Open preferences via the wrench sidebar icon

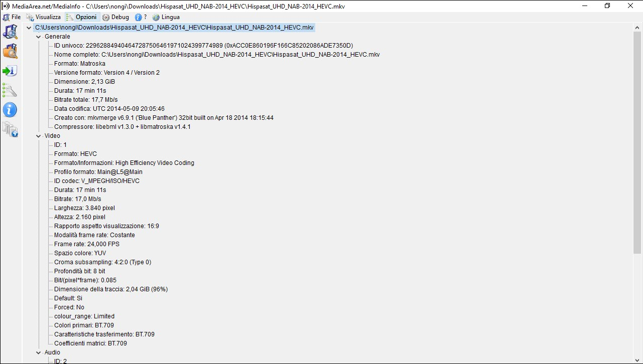click(x=10, y=90)
